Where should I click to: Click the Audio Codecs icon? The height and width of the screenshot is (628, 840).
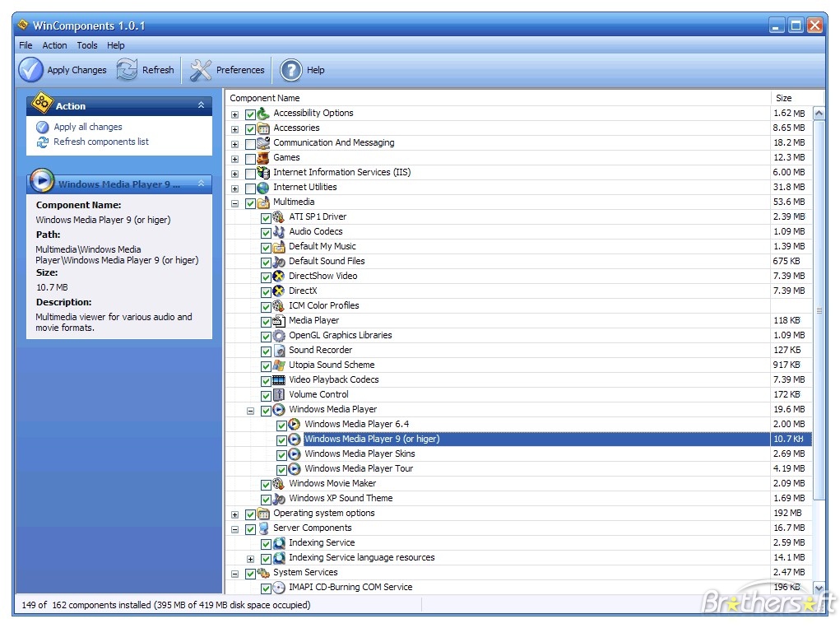[x=279, y=232]
